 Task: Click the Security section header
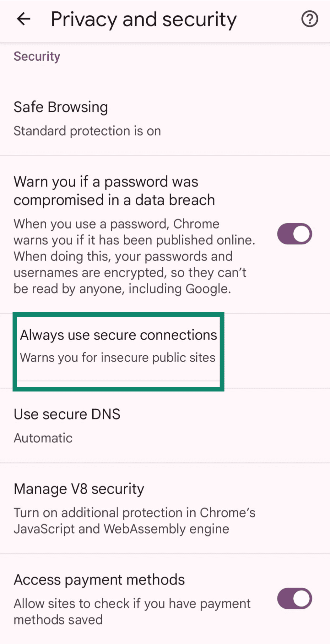click(x=37, y=56)
